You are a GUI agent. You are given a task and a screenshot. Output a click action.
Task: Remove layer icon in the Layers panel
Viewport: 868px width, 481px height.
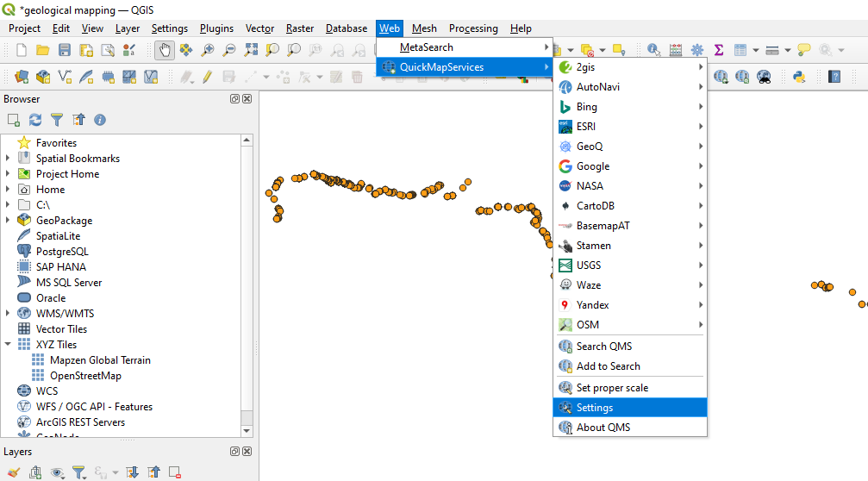tap(175, 472)
